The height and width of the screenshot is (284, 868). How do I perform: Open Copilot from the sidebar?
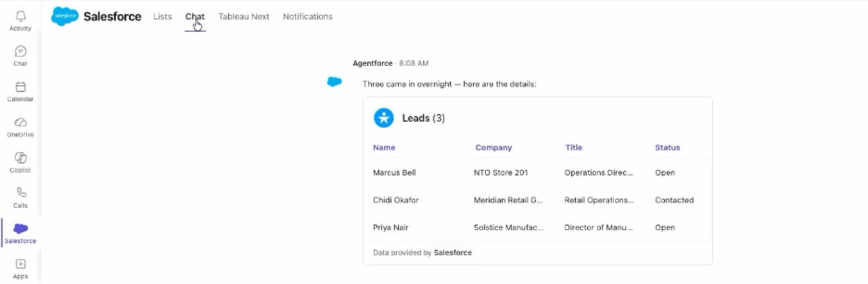tap(20, 162)
